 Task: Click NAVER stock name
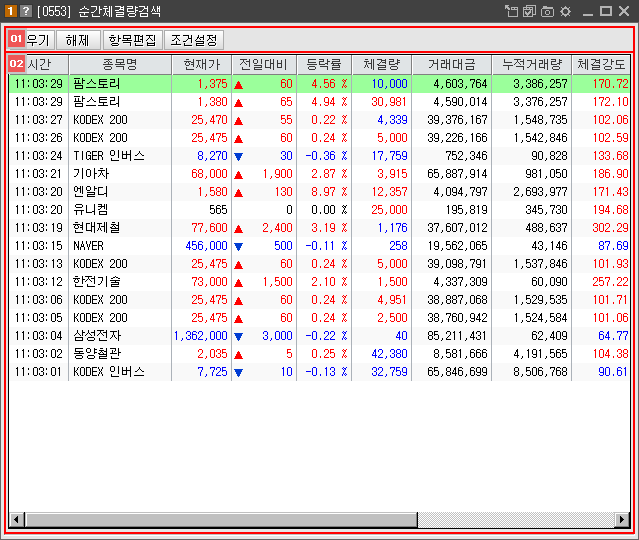pos(88,246)
